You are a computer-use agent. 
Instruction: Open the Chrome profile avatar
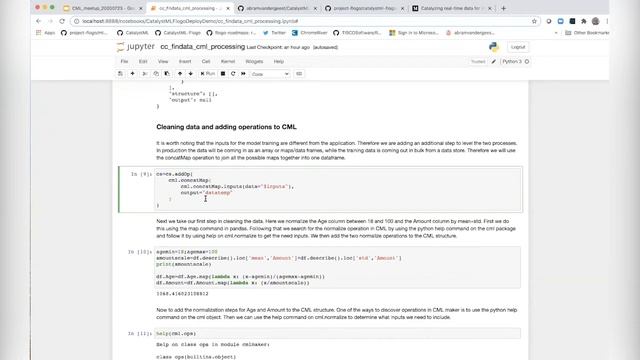(x=596, y=21)
